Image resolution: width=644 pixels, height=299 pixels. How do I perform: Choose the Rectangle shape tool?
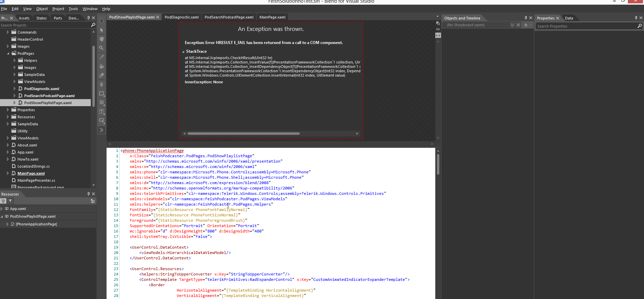coord(102,93)
